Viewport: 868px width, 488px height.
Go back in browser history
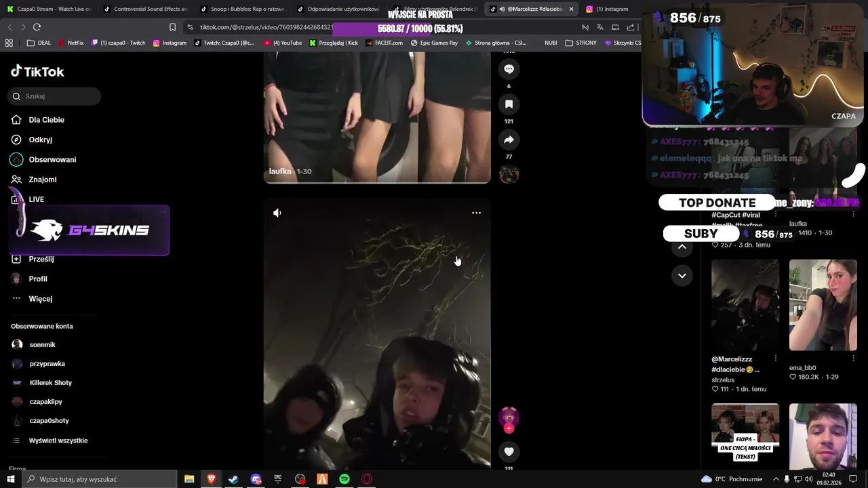9,27
